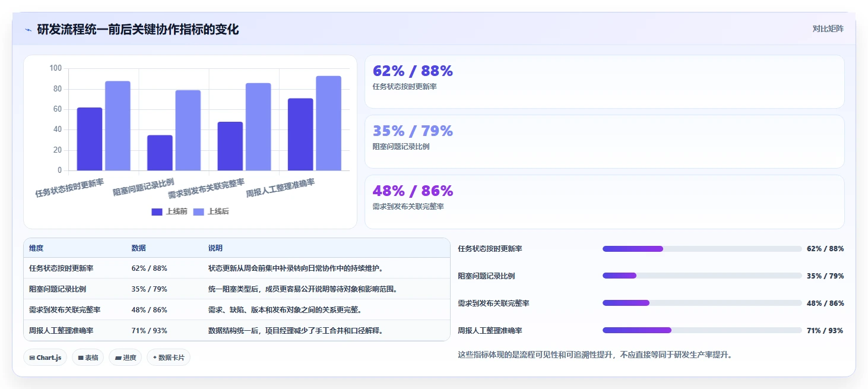Click description starting 状态更新从周会前集中补录

click(x=296, y=268)
